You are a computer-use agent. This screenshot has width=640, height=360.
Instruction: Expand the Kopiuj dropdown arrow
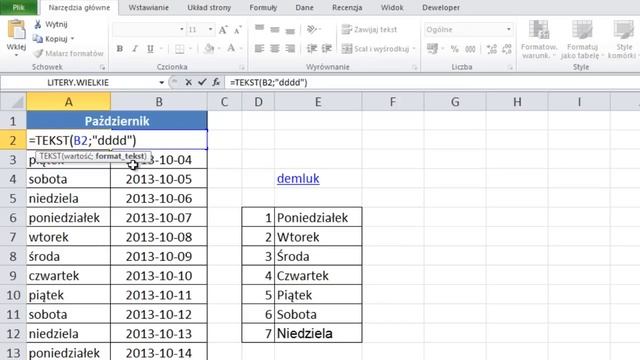[x=73, y=39]
